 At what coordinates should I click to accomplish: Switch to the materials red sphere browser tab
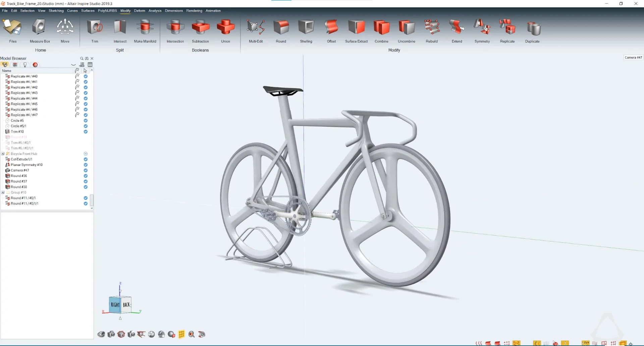pos(35,65)
